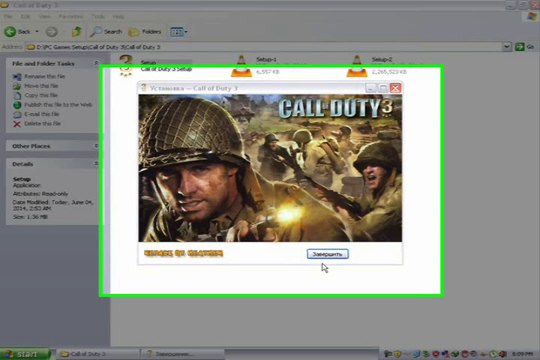Image resolution: width=540 pixels, height=360 pixels.
Task: Open the Back button history dropdown arrow
Action: click(x=37, y=32)
